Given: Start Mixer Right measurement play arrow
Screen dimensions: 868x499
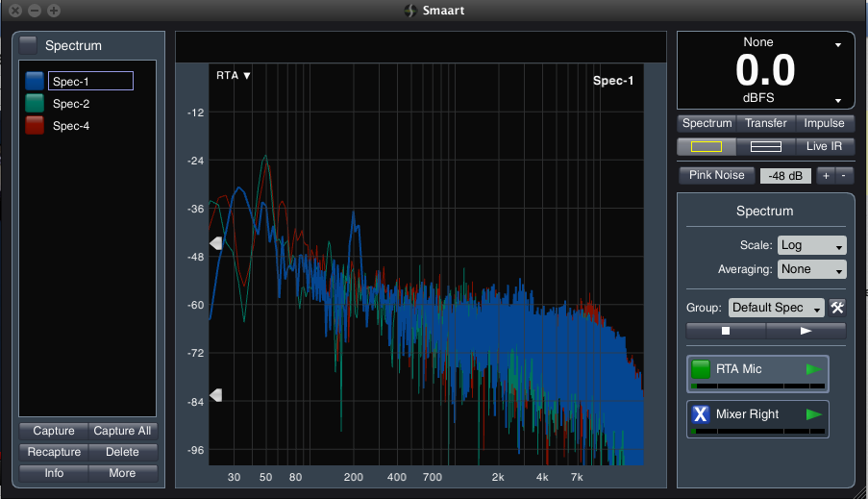Looking at the screenshot, I should point(814,414).
